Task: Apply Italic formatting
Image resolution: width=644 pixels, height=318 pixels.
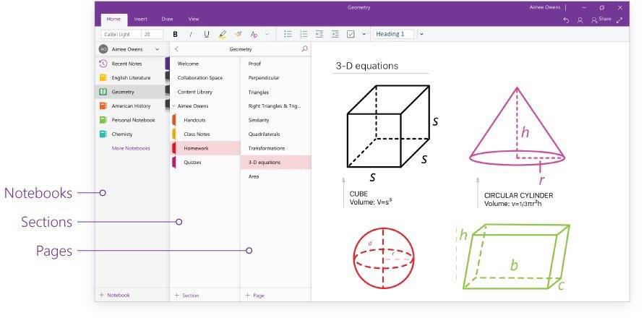Action: click(x=191, y=35)
